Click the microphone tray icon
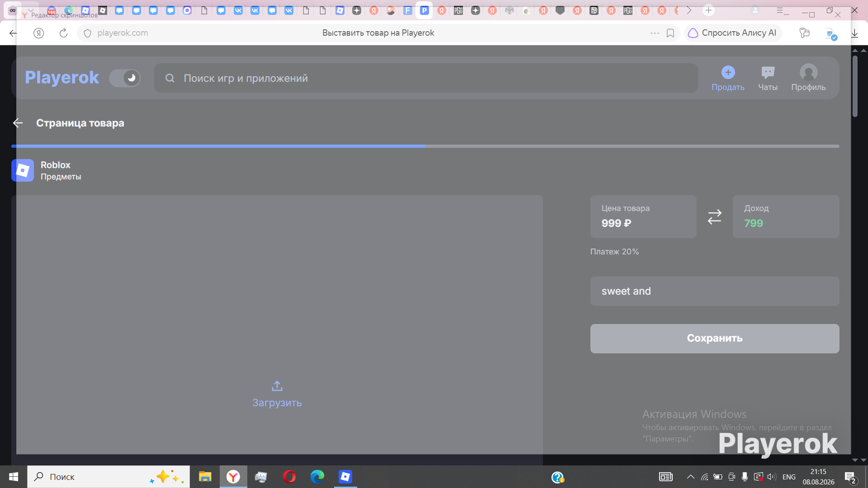The image size is (868, 488). pos(744,477)
